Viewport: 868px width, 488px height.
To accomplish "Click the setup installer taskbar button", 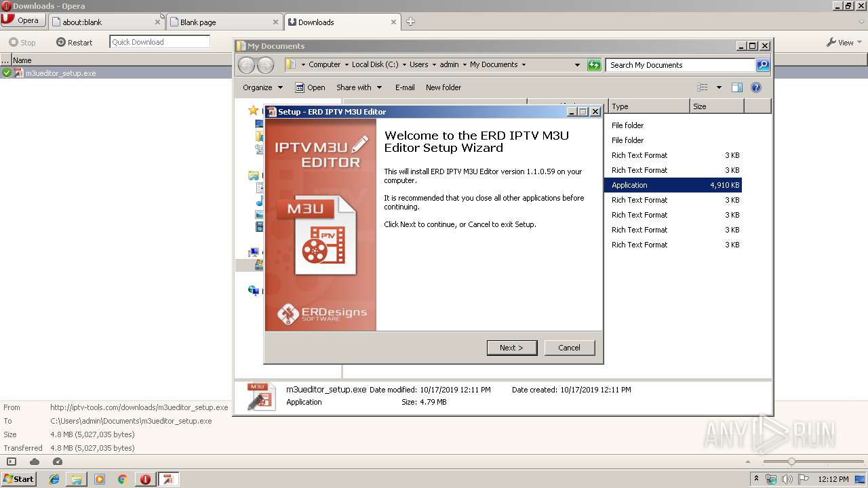I will (167, 479).
